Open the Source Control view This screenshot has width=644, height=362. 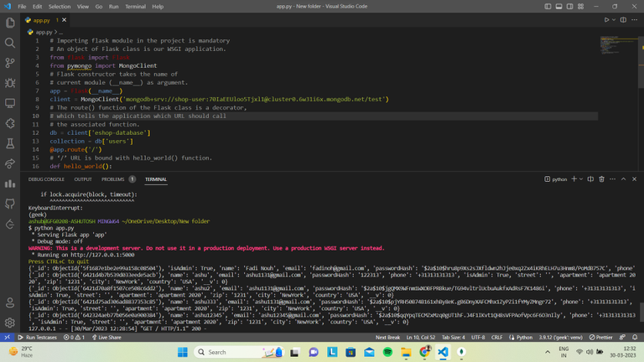pos(10,63)
